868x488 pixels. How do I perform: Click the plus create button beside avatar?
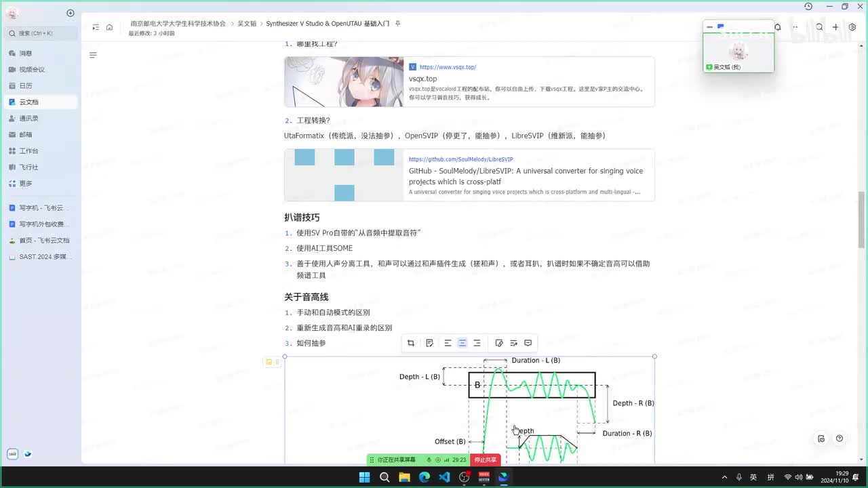pyautogui.click(x=71, y=14)
